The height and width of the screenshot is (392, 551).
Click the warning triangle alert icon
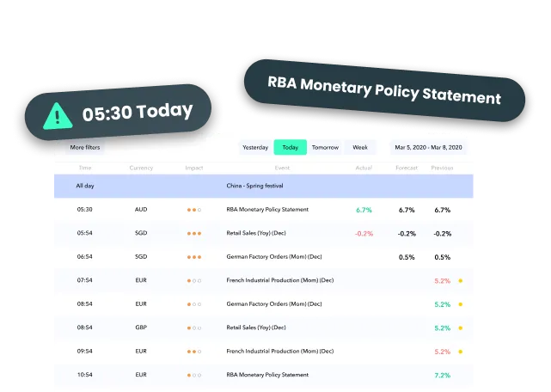pos(58,113)
